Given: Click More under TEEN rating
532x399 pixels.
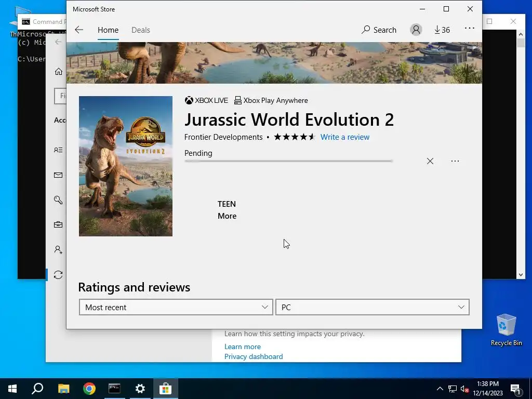Looking at the screenshot, I should (x=227, y=216).
